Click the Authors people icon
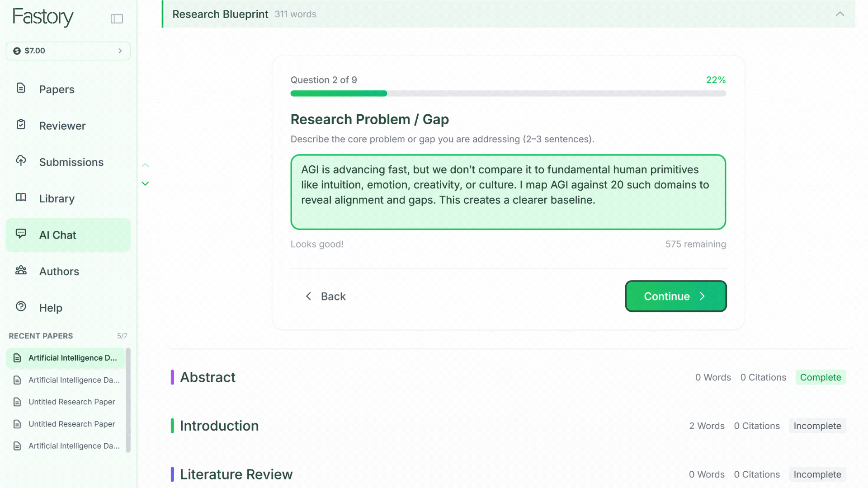This screenshot has width=868, height=488. (x=21, y=270)
